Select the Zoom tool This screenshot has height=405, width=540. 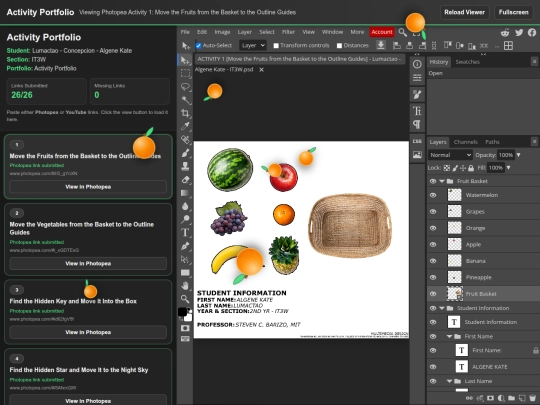pyautogui.click(x=185, y=299)
